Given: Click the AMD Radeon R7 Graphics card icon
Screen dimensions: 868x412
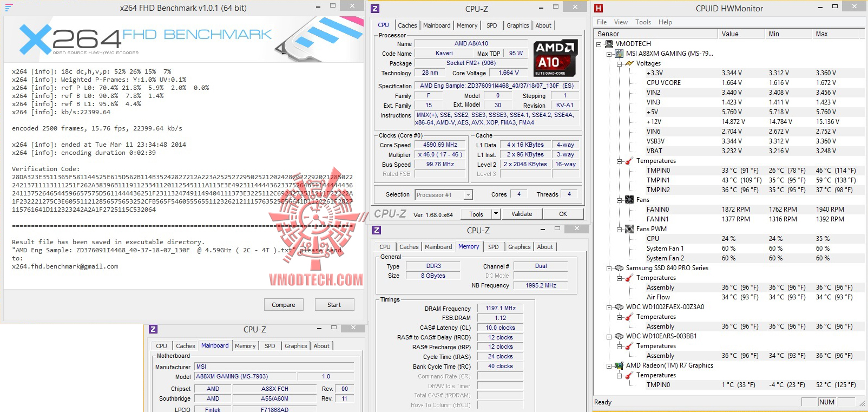Looking at the screenshot, I should 619,365.
